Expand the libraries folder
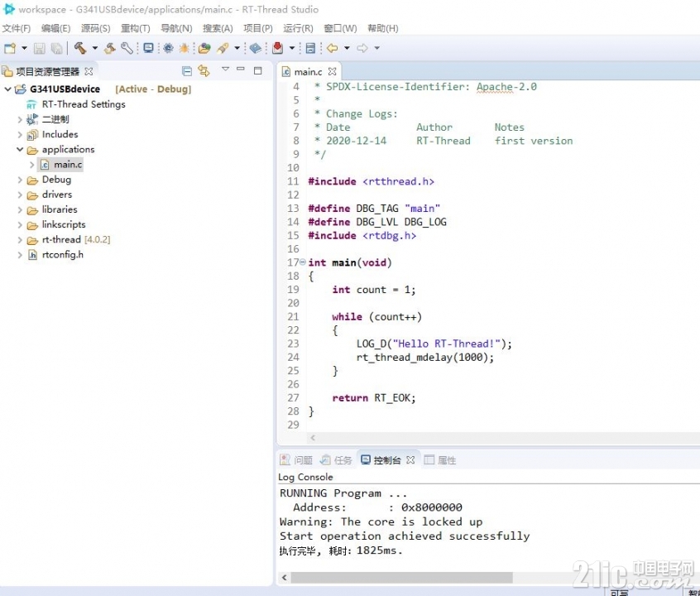Viewport: 700px width, 596px height. pos(20,209)
